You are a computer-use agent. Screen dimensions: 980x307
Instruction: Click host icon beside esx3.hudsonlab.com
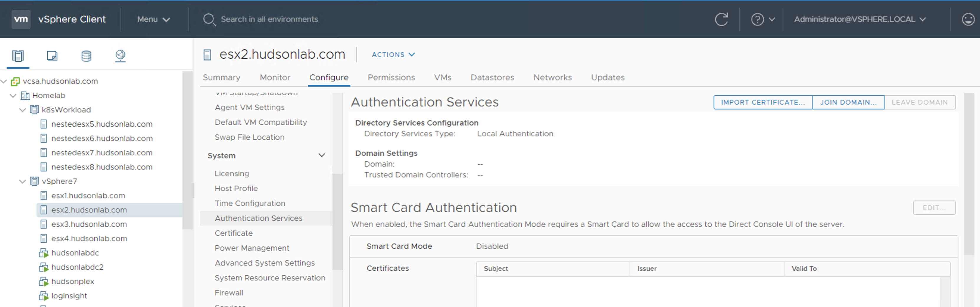click(x=44, y=224)
